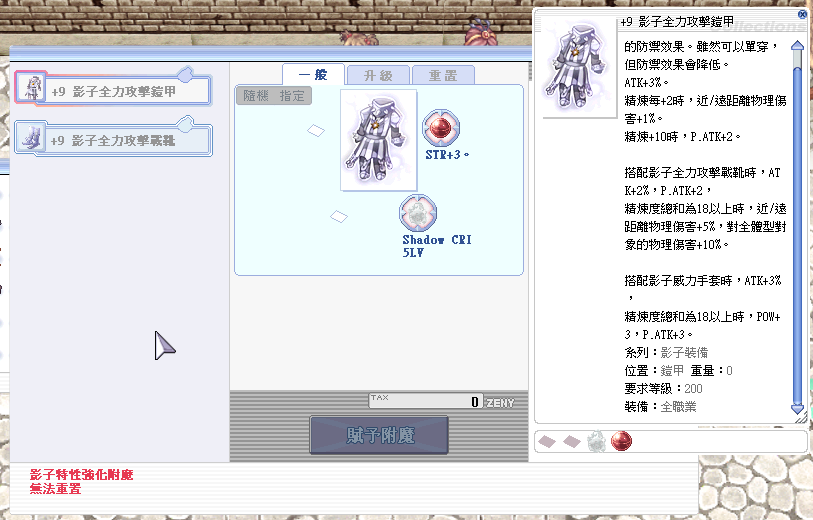The width and height of the screenshot is (813, 520).
Task: Click the white Shadow CRI 5LV orb
Action: 416,213
